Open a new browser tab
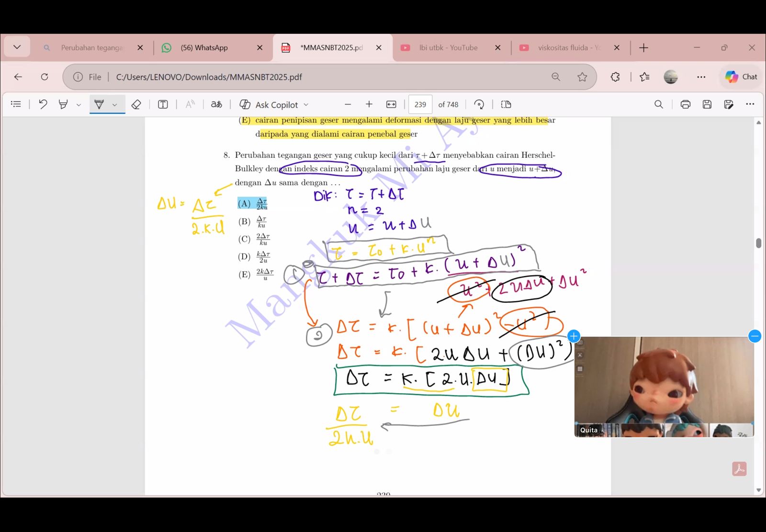Screen dimensions: 766x532 (644, 48)
